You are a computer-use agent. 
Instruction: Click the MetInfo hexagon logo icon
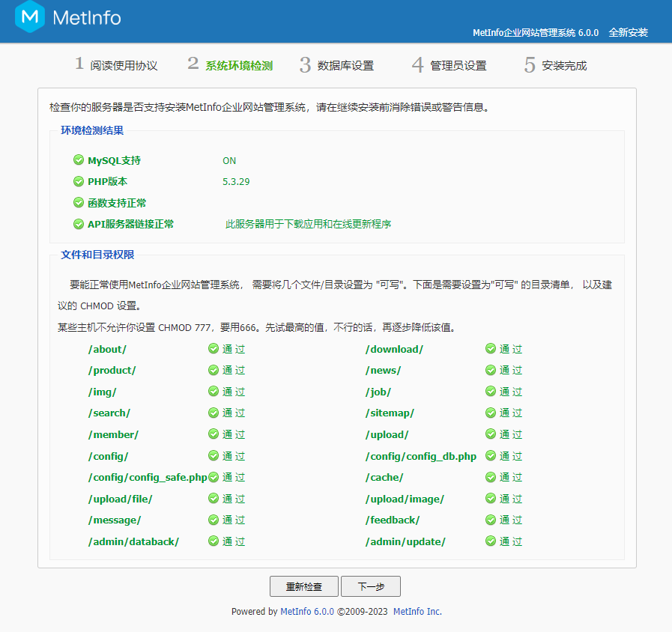(x=29, y=16)
